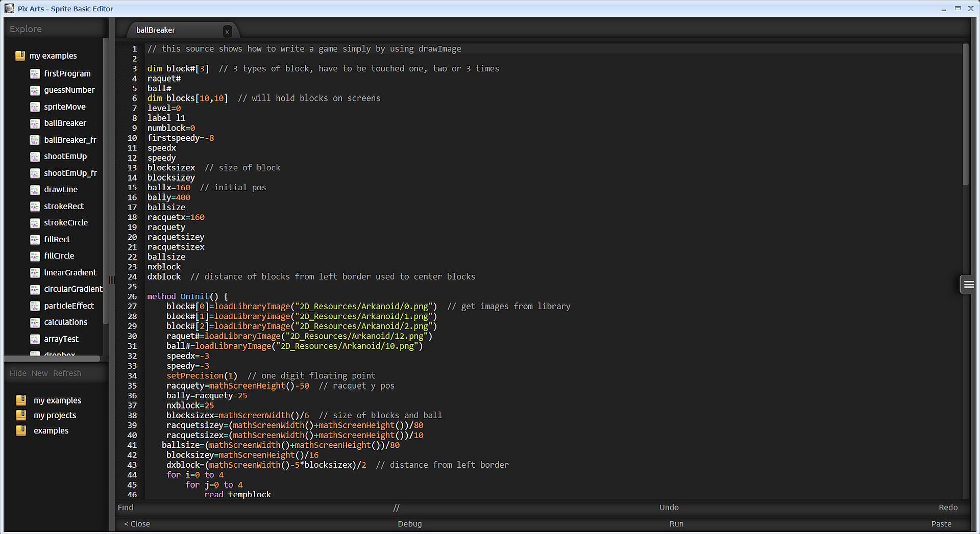980x534 pixels.
Task: Click the shootEmUp file icon
Action: coord(35,157)
